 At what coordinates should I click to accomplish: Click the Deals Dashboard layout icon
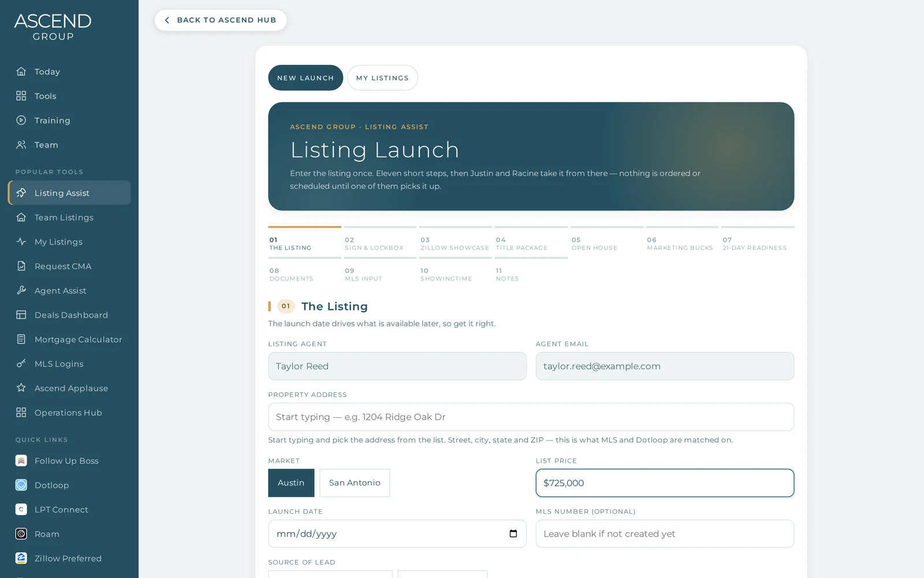[x=21, y=315]
